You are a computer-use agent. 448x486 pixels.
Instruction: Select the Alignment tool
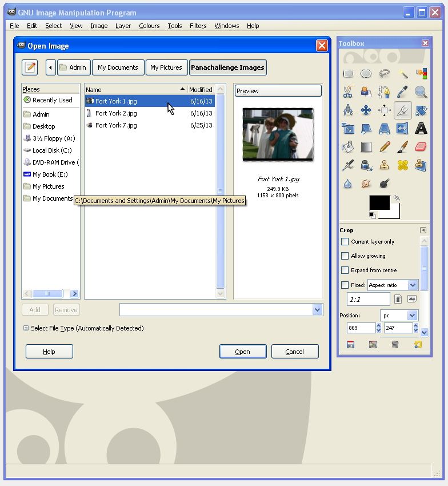pyautogui.click(x=384, y=110)
